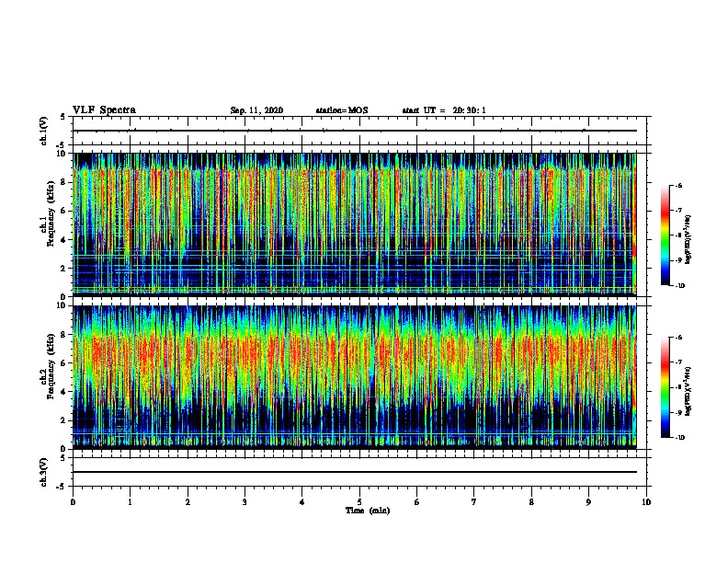The image size is (728, 563).
Task: Click the "ch.3(V)" axis label
Action: click(44, 472)
